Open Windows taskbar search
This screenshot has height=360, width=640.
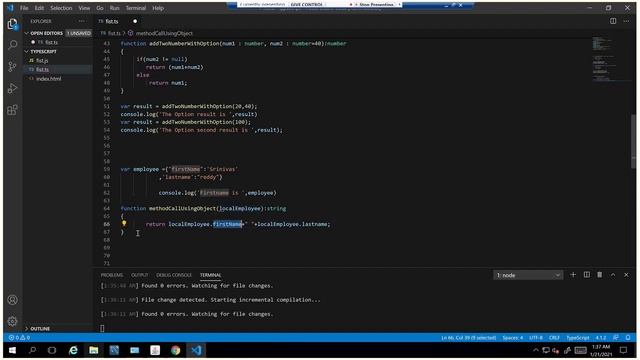[32, 350]
